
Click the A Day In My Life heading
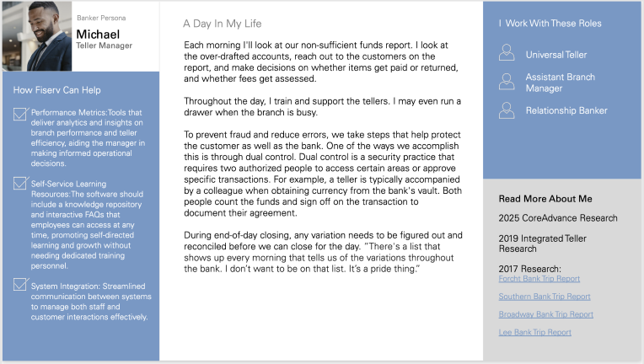click(223, 24)
